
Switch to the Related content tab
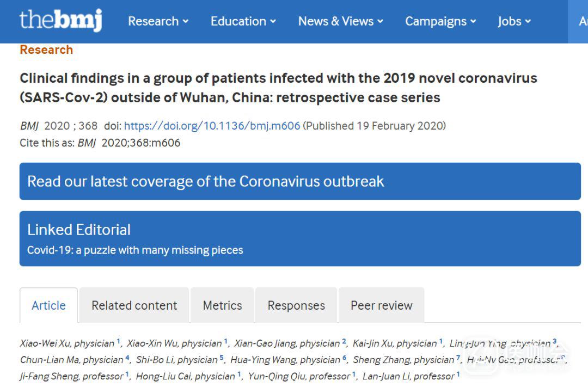click(x=134, y=305)
